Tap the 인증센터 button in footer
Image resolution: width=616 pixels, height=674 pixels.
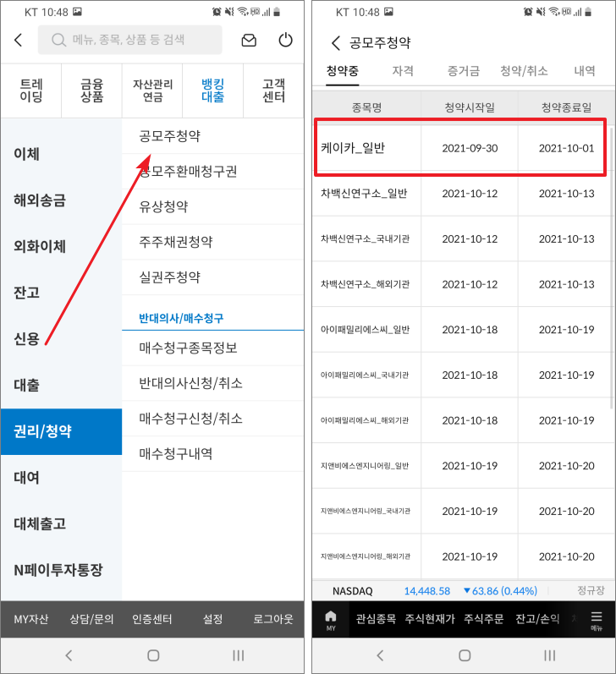[x=152, y=620]
